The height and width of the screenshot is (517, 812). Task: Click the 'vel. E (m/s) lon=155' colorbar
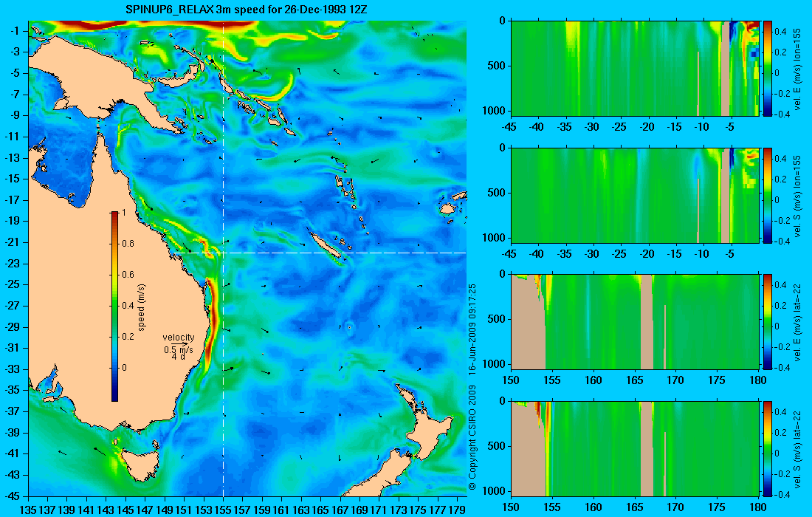point(768,68)
